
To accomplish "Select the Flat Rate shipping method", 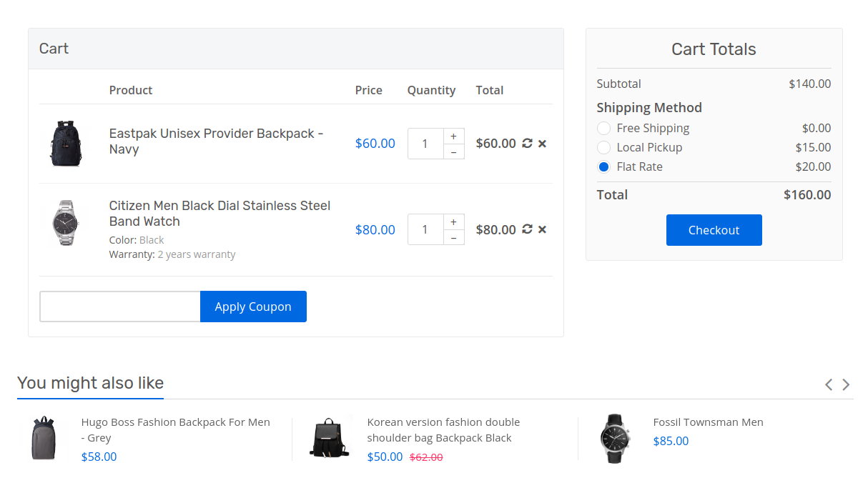I will (x=603, y=166).
